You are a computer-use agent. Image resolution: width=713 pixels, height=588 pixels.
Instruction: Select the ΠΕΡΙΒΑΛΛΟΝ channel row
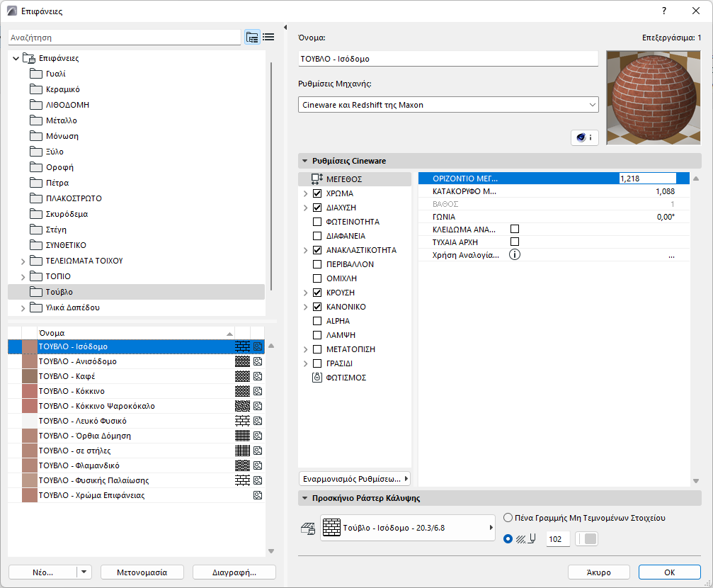pyautogui.click(x=355, y=264)
